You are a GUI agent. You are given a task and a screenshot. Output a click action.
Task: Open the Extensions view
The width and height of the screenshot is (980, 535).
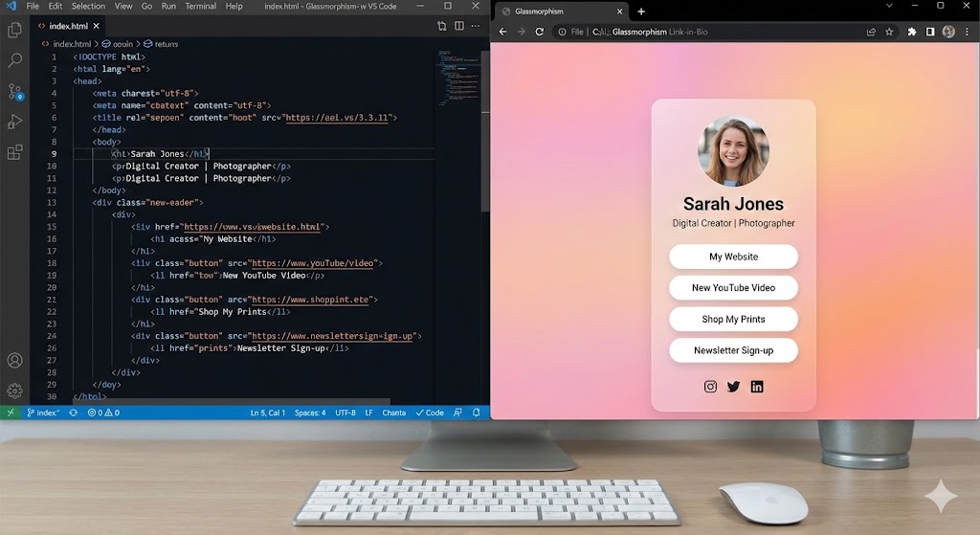(14, 152)
